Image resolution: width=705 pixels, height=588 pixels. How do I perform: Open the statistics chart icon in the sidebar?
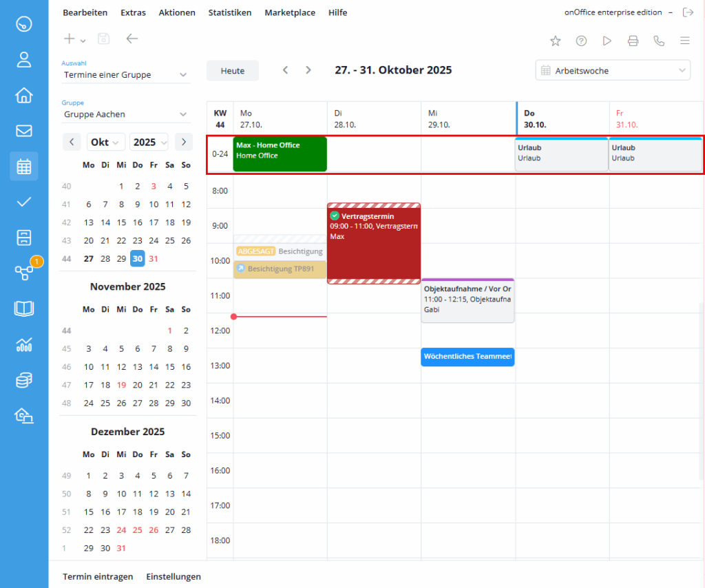tap(23, 344)
